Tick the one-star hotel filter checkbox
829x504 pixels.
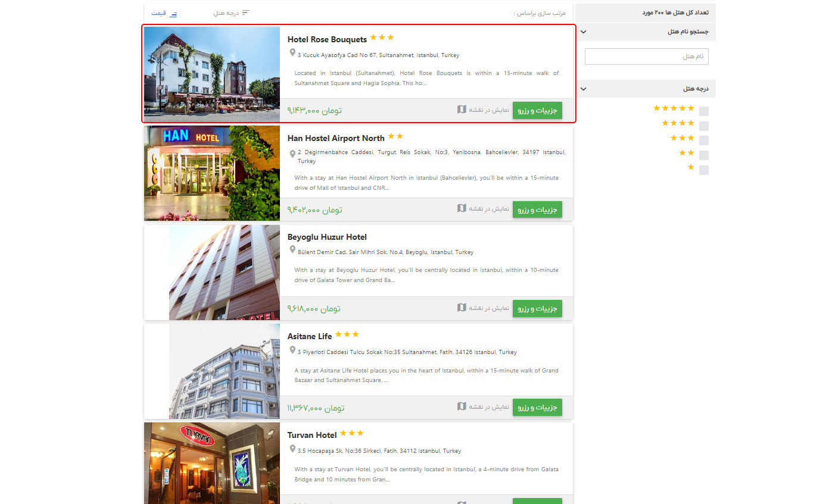click(x=704, y=170)
